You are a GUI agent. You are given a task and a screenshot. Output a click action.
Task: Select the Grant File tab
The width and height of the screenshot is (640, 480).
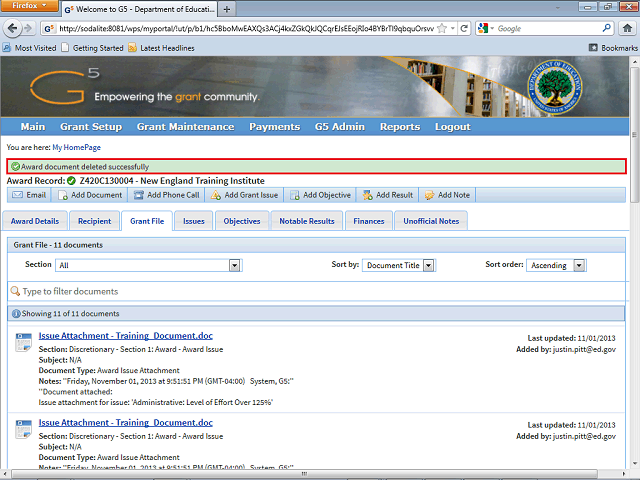coord(147,221)
